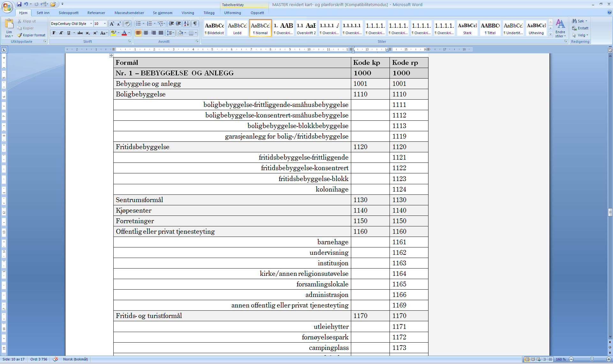This screenshot has height=364, width=613.
Task: Set left text alignment
Action: (x=138, y=33)
